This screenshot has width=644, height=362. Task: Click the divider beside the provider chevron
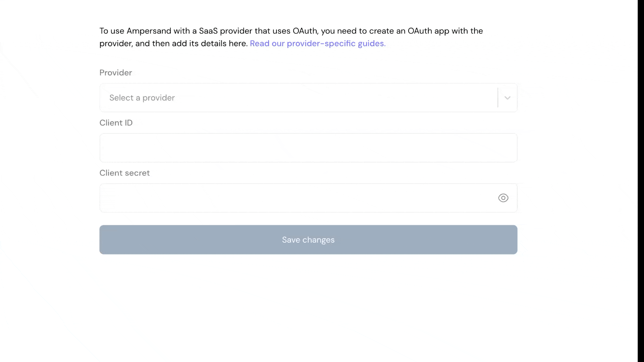498,98
